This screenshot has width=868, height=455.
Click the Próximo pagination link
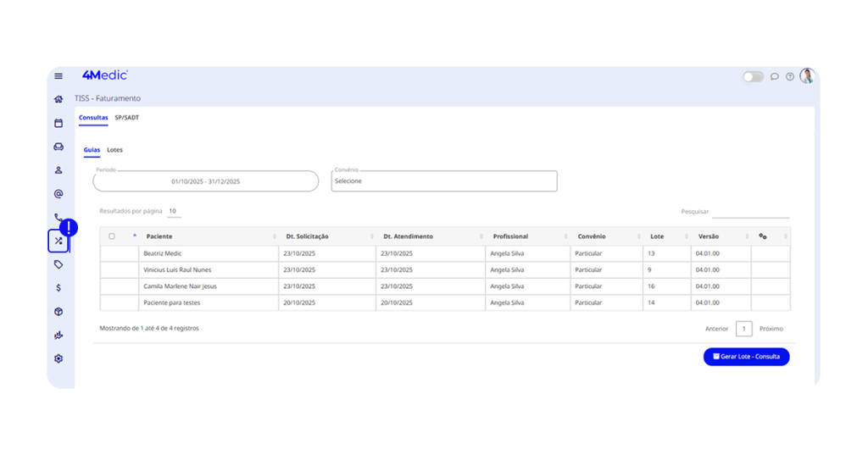click(x=771, y=329)
